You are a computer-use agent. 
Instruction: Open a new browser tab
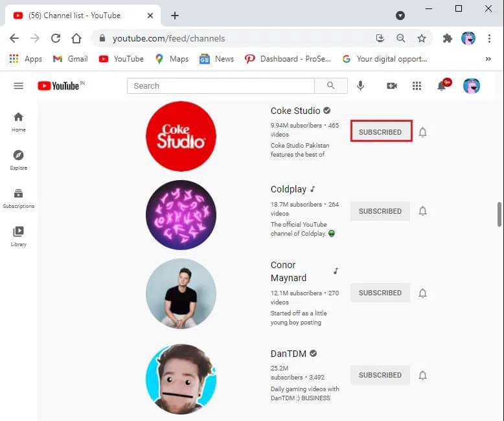tap(174, 16)
